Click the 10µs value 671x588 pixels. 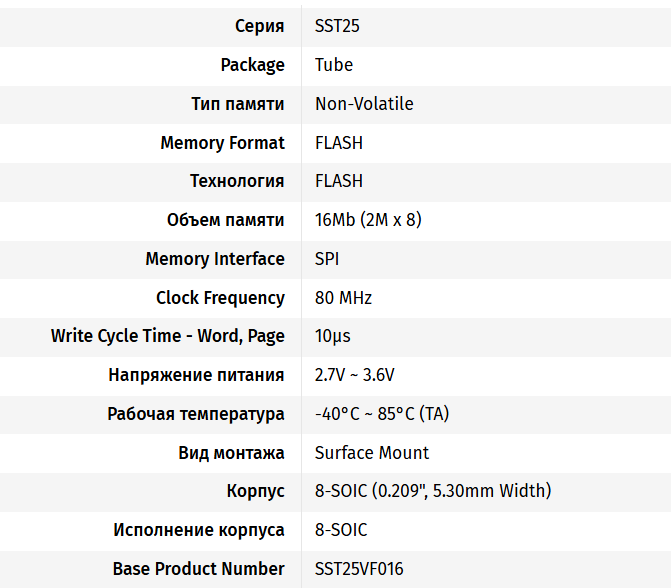(333, 336)
